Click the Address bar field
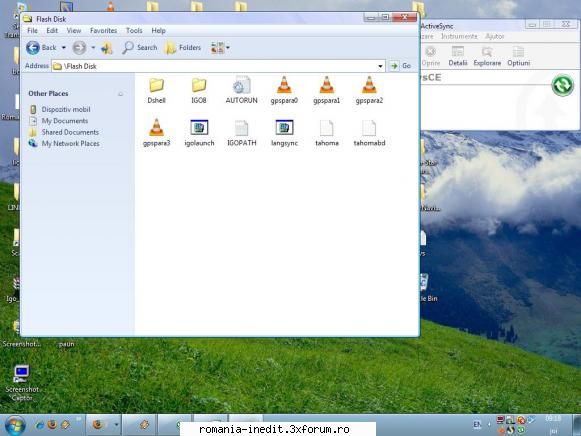The height and width of the screenshot is (436, 581). (x=218, y=66)
